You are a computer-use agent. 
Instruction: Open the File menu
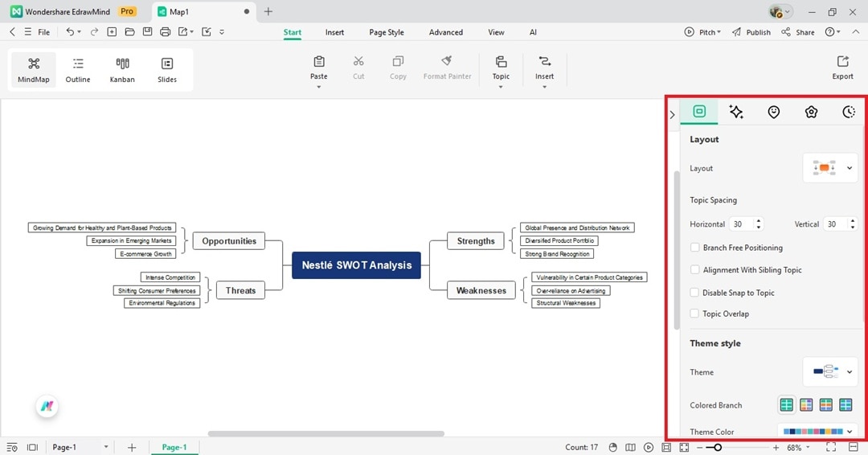pyautogui.click(x=43, y=32)
